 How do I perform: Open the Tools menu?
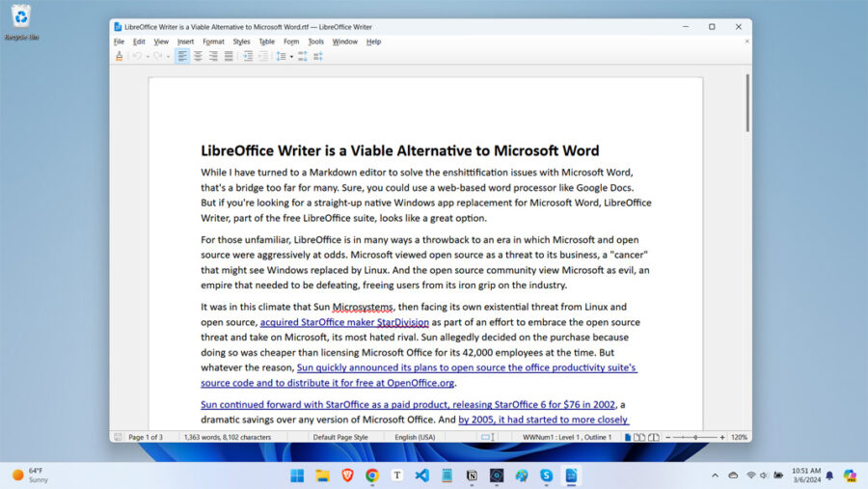tap(315, 41)
